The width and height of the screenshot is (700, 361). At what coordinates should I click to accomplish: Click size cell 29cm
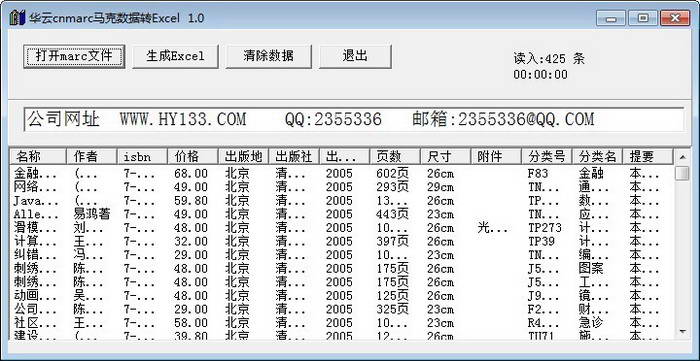[x=441, y=187]
